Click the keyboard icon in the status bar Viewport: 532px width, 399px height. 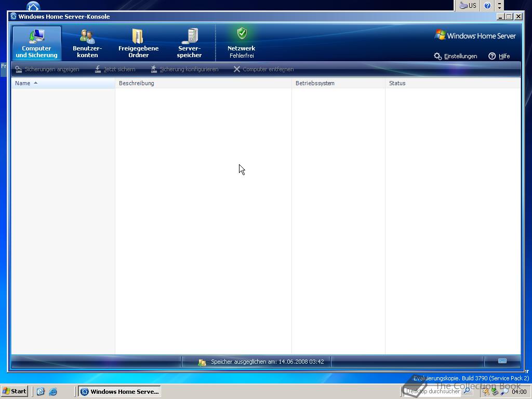point(502,361)
